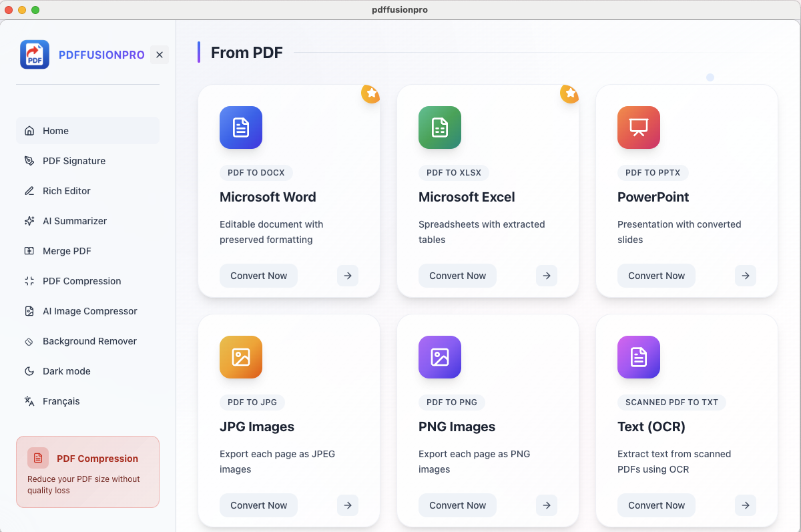Select AI Summarizer in the sidebar
Viewport: 801px width, 532px height.
click(x=75, y=221)
